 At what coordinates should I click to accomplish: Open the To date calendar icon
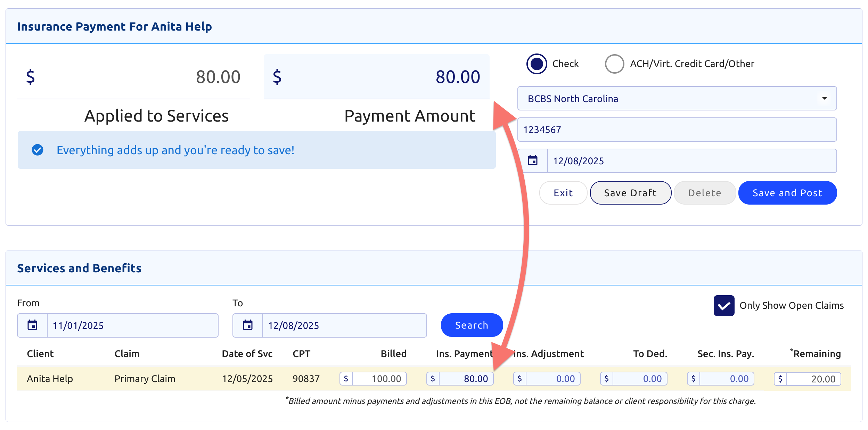pos(247,325)
